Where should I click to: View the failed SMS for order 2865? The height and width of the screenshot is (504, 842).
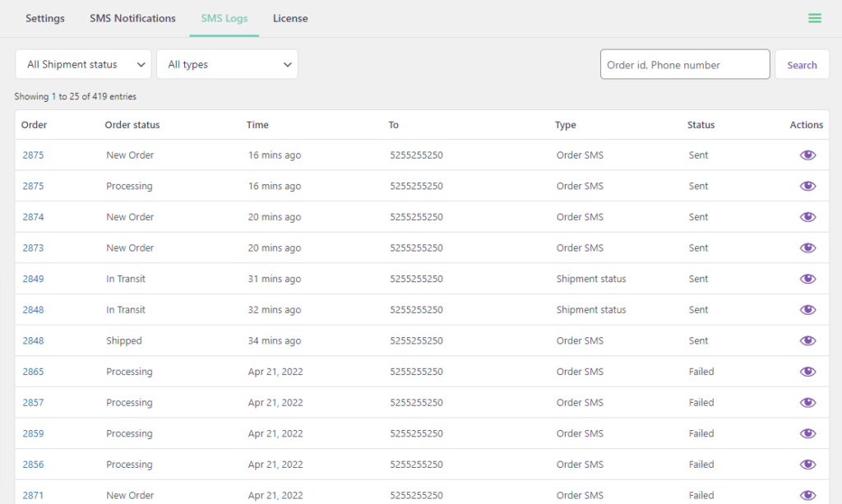[807, 371]
